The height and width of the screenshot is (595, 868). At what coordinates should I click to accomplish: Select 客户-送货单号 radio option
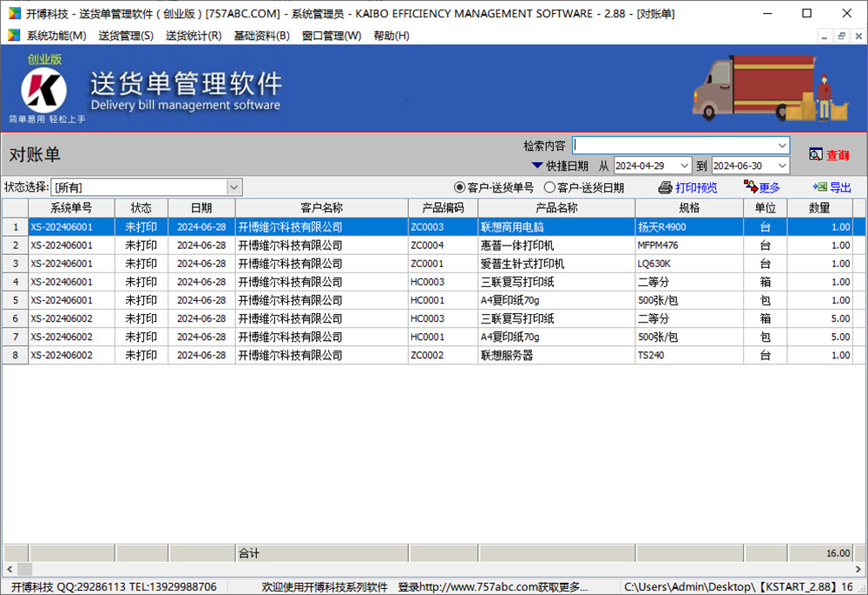[x=459, y=187]
